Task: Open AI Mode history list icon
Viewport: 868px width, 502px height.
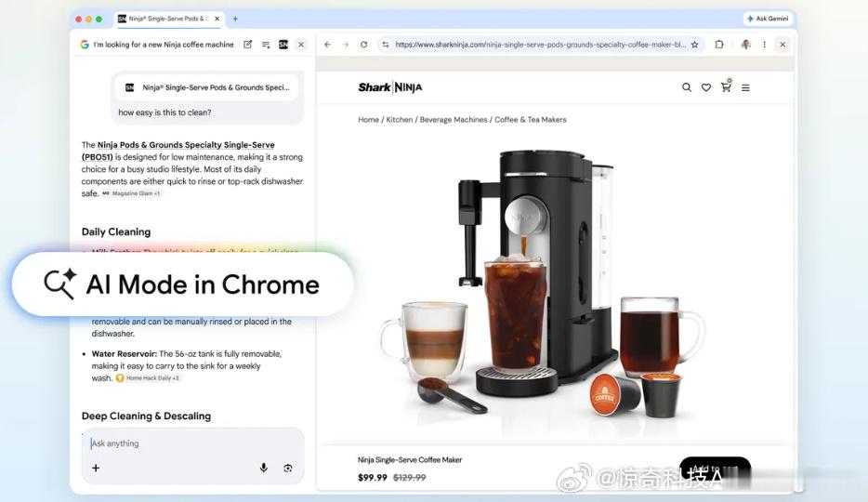Action: click(x=266, y=45)
